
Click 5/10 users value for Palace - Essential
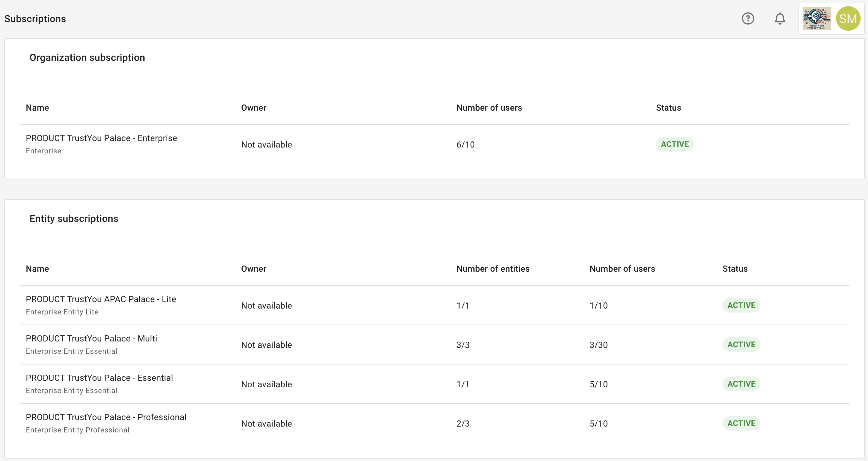click(x=599, y=384)
